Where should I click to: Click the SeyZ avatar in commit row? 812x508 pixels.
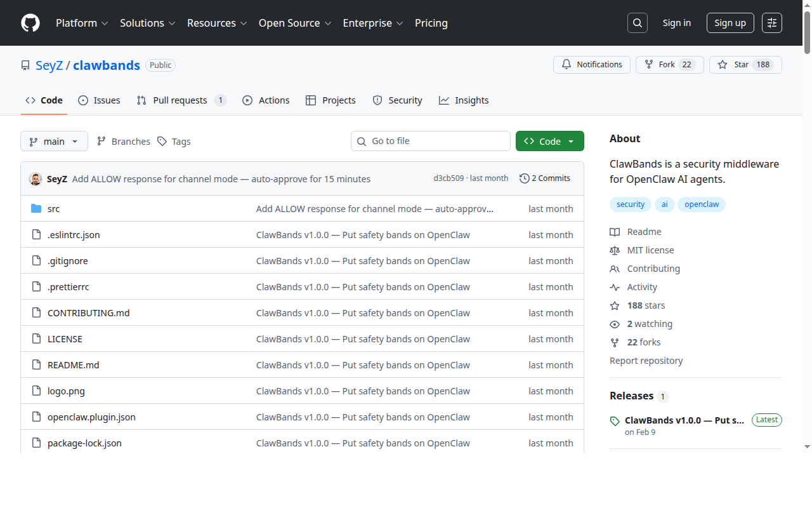36,179
